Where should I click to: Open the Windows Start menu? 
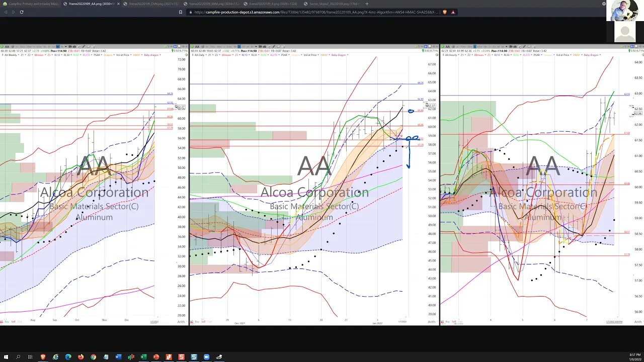point(6,357)
